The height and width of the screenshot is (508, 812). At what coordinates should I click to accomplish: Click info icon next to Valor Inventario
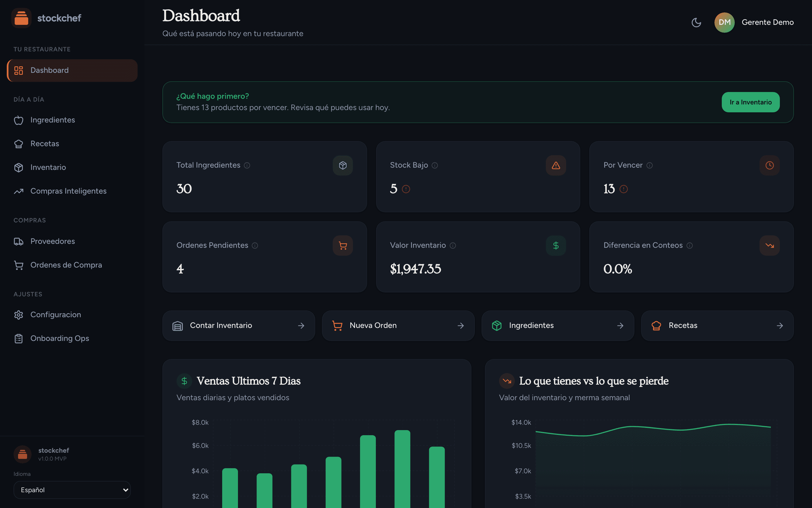tap(453, 246)
